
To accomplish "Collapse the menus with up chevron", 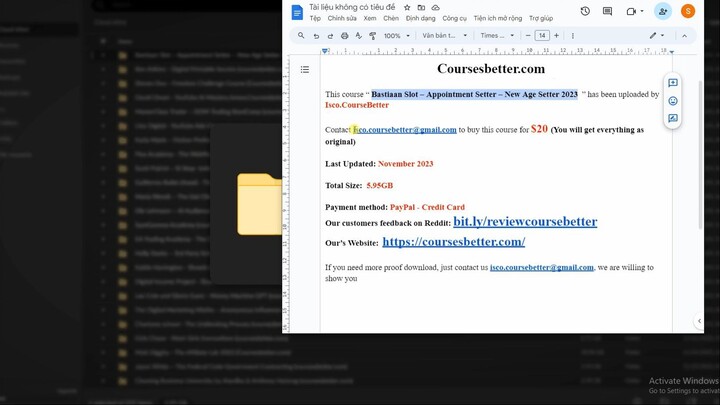I will (684, 35).
